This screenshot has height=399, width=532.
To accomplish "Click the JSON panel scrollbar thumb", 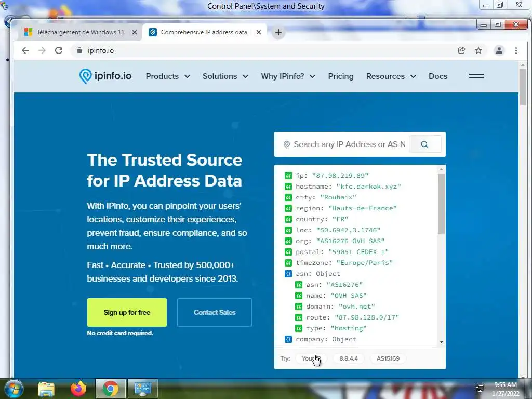I will pyautogui.click(x=441, y=204).
